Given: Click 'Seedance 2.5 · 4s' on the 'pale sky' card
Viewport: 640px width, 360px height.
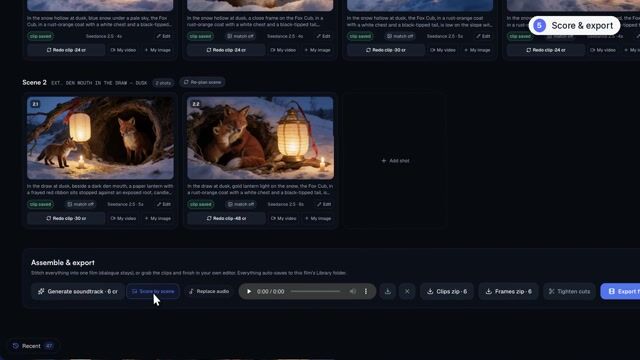Looking at the screenshot, I should tap(104, 36).
